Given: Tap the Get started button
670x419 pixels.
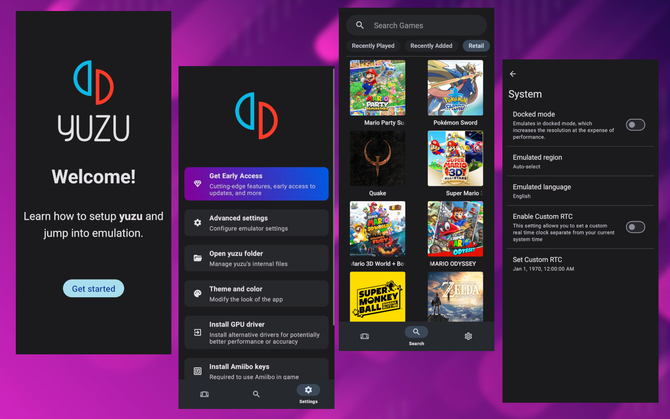Looking at the screenshot, I should (93, 289).
